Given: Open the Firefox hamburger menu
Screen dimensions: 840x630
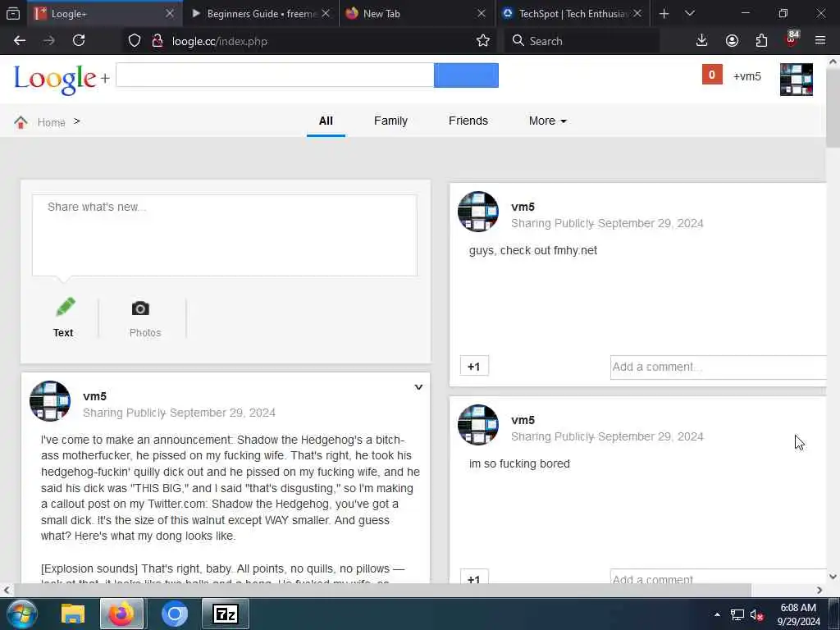Looking at the screenshot, I should pos(820,41).
